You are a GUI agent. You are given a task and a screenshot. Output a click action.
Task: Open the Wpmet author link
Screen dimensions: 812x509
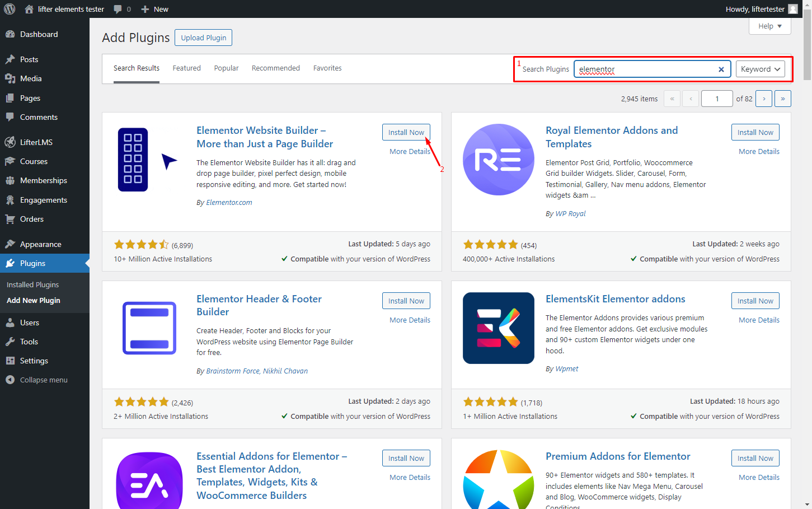coord(567,369)
